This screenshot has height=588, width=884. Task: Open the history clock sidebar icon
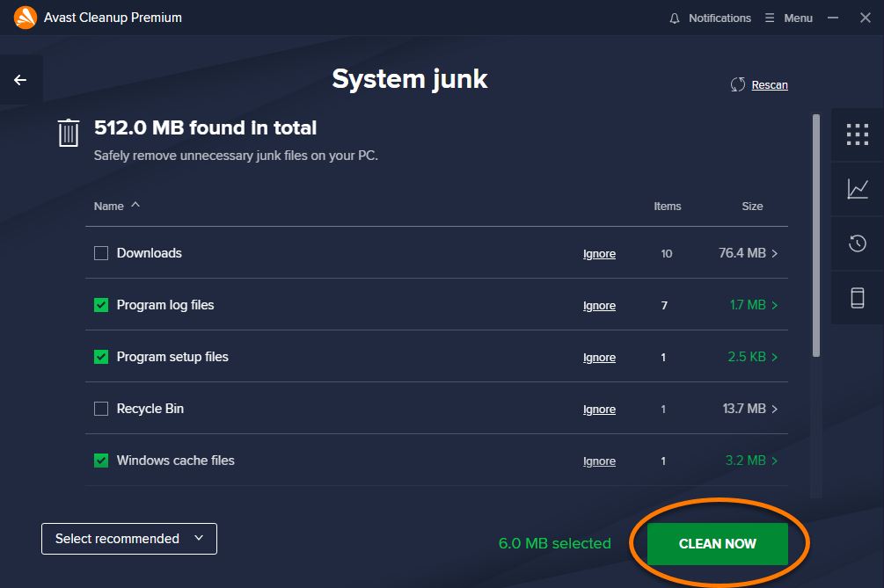pyautogui.click(x=857, y=243)
